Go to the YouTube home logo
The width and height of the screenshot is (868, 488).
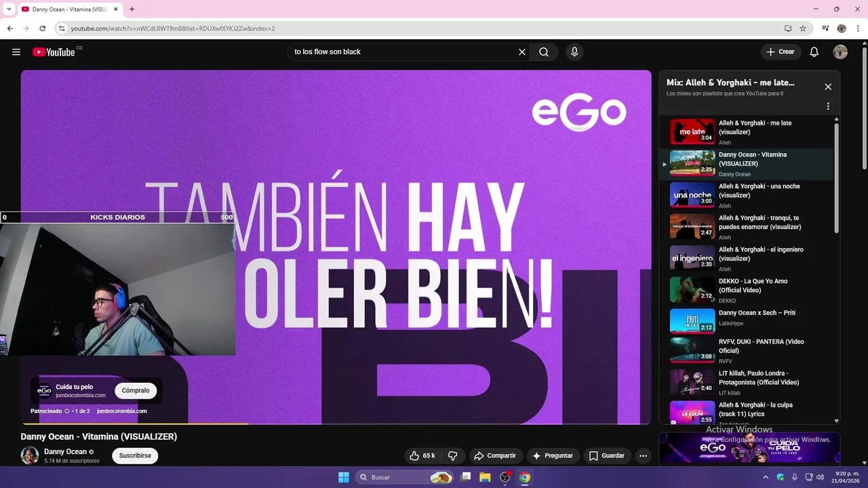tap(54, 52)
